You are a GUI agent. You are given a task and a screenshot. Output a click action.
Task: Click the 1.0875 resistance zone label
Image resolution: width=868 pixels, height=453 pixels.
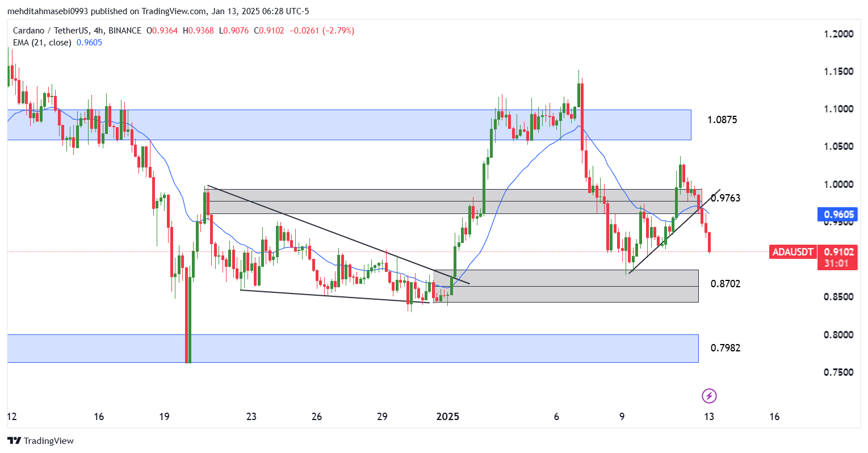(722, 120)
